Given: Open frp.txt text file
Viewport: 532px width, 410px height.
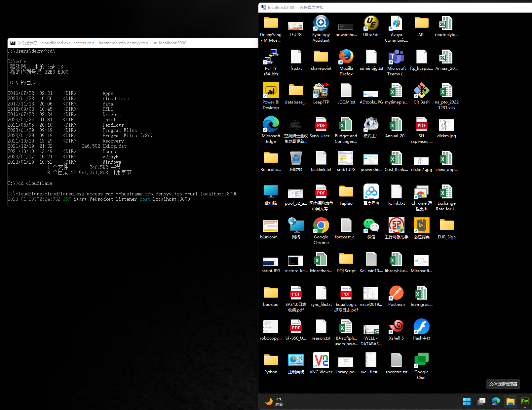Looking at the screenshot, I should 296,60.
